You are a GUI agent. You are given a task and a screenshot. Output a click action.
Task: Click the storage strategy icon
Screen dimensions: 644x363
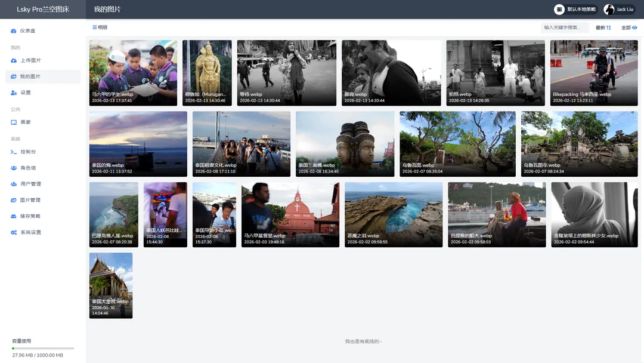coord(14,216)
